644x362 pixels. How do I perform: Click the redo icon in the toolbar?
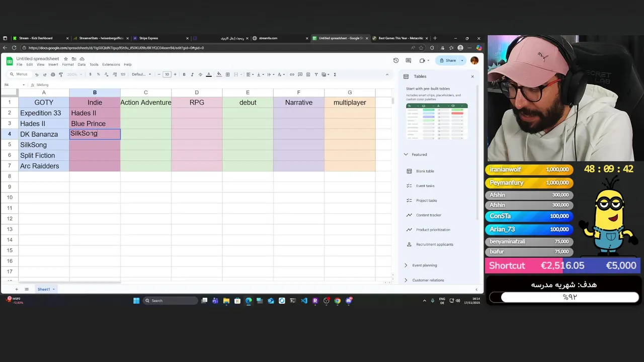coord(45,74)
